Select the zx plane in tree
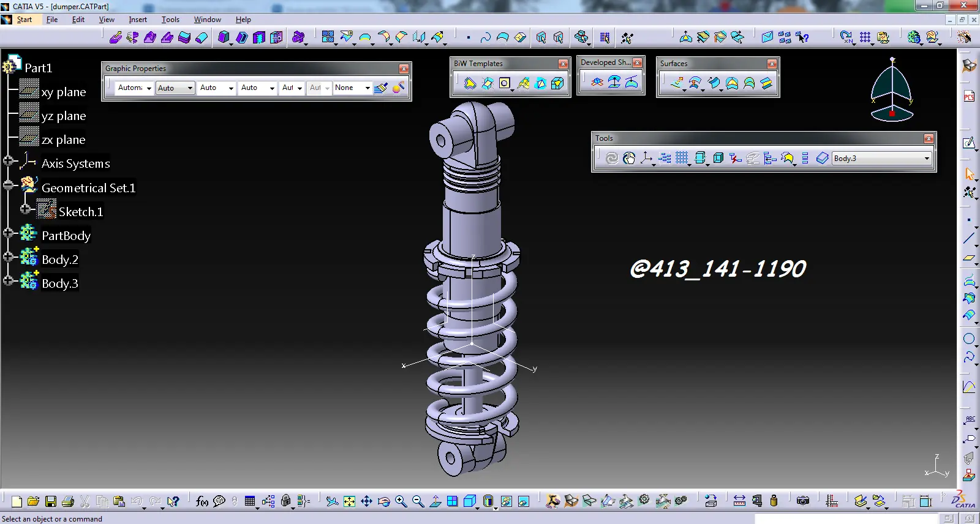 coord(64,140)
